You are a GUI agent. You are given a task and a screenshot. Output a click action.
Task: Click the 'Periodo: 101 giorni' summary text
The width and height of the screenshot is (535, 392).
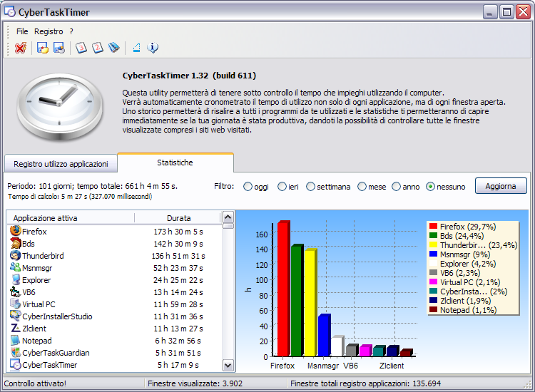click(39, 186)
